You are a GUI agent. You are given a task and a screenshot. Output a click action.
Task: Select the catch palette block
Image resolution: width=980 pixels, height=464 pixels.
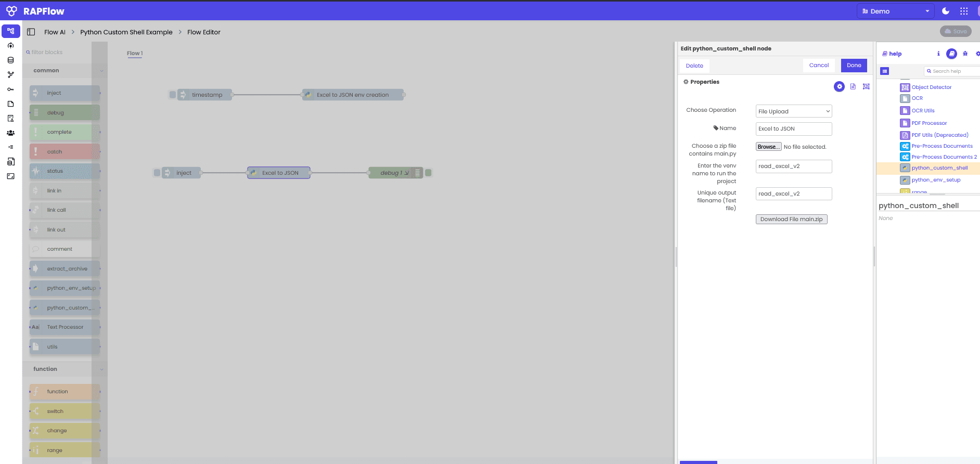[65, 152]
